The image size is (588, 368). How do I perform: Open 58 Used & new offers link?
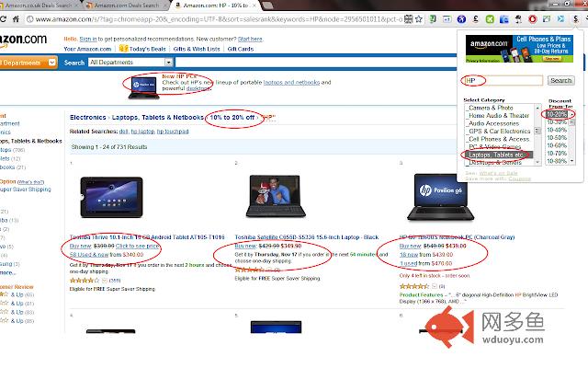click(89, 255)
